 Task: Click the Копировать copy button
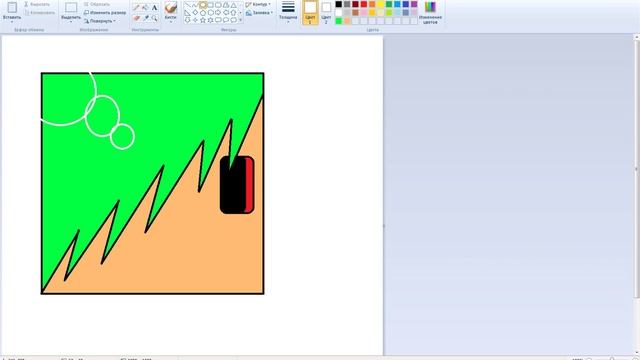coord(39,13)
